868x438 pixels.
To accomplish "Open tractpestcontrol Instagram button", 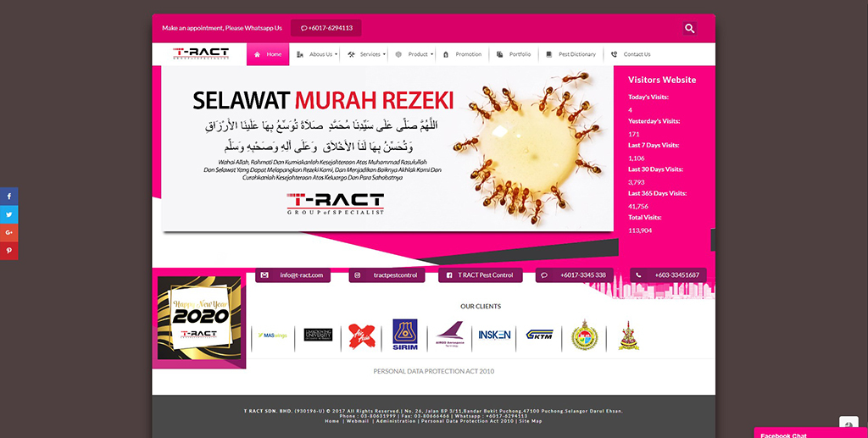I will tap(387, 275).
